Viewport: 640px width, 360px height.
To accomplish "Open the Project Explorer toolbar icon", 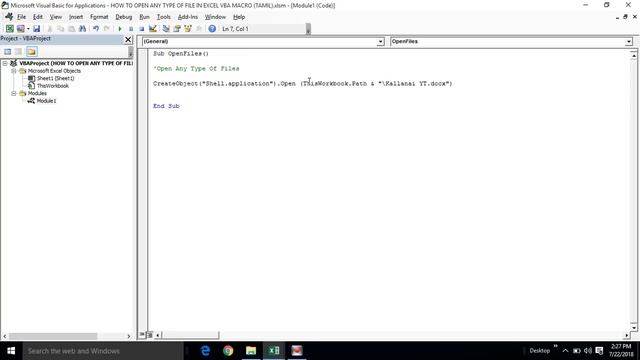I will tap(166, 29).
